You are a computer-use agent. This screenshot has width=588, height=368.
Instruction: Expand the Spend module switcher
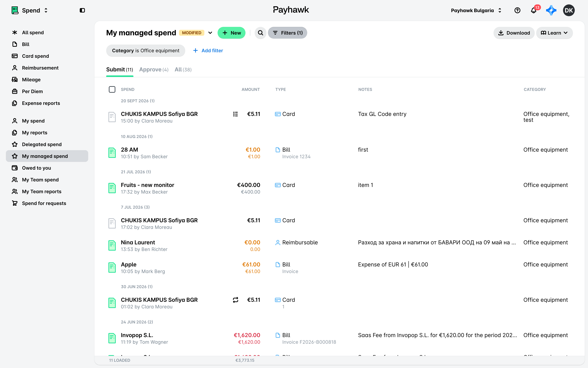tap(30, 10)
